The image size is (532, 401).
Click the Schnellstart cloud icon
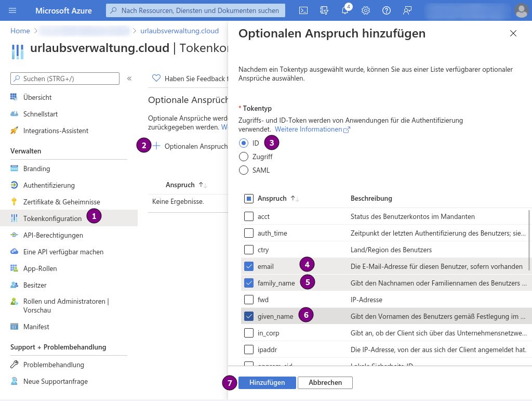(x=14, y=114)
